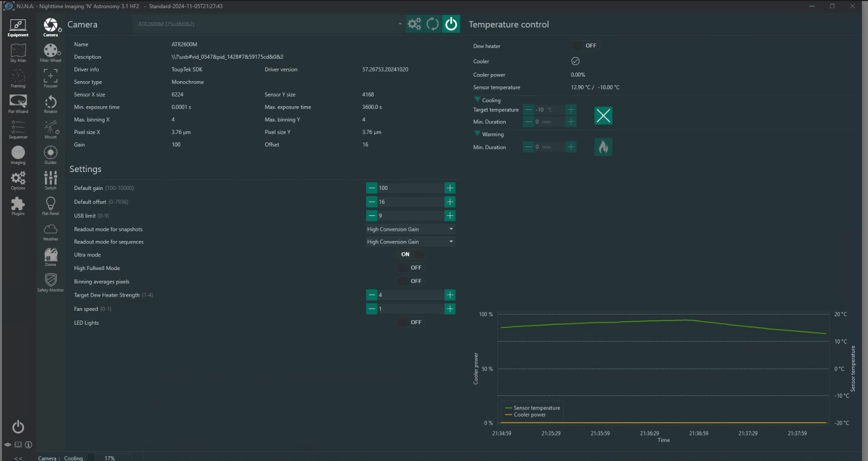Collapse the Cooling section
The image size is (868, 461).
[477, 100]
